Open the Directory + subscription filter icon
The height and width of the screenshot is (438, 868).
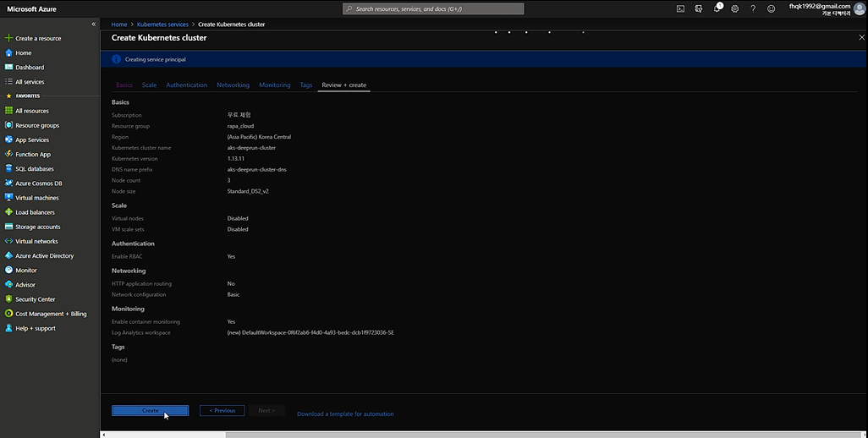(699, 8)
